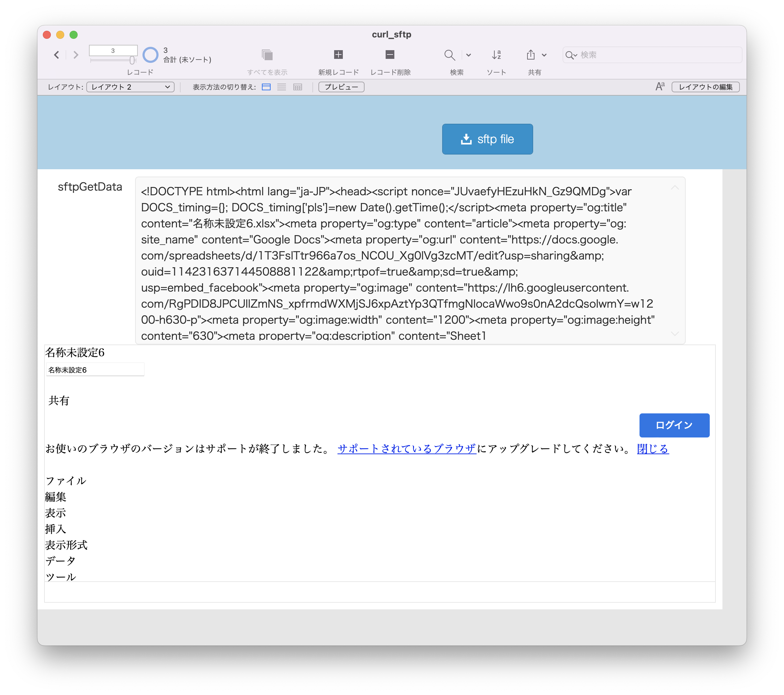Sort the records
The width and height of the screenshot is (784, 695).
pyautogui.click(x=497, y=55)
